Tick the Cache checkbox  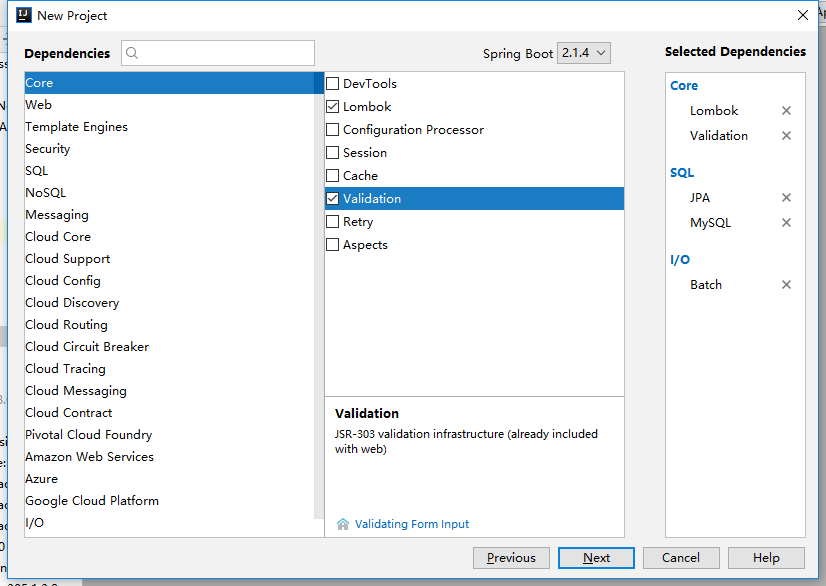coord(332,175)
